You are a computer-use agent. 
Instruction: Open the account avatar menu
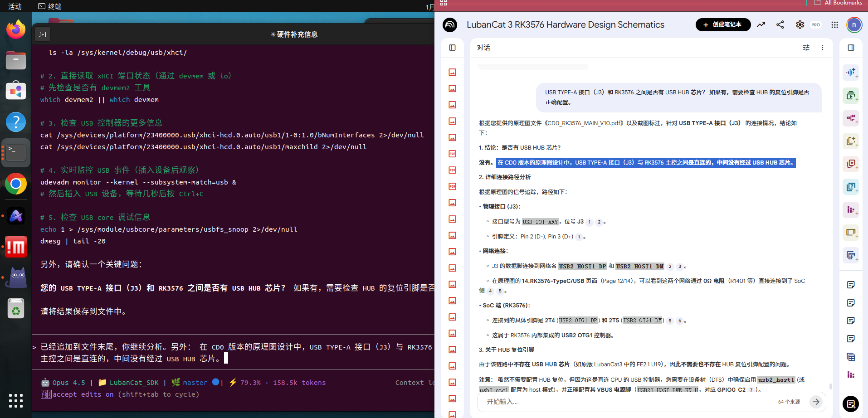[x=854, y=24]
